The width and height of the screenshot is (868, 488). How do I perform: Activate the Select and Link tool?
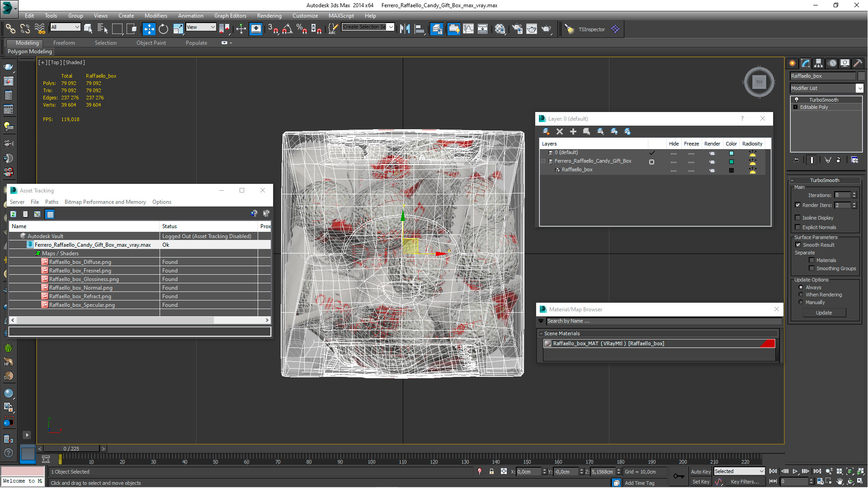pos(10,29)
